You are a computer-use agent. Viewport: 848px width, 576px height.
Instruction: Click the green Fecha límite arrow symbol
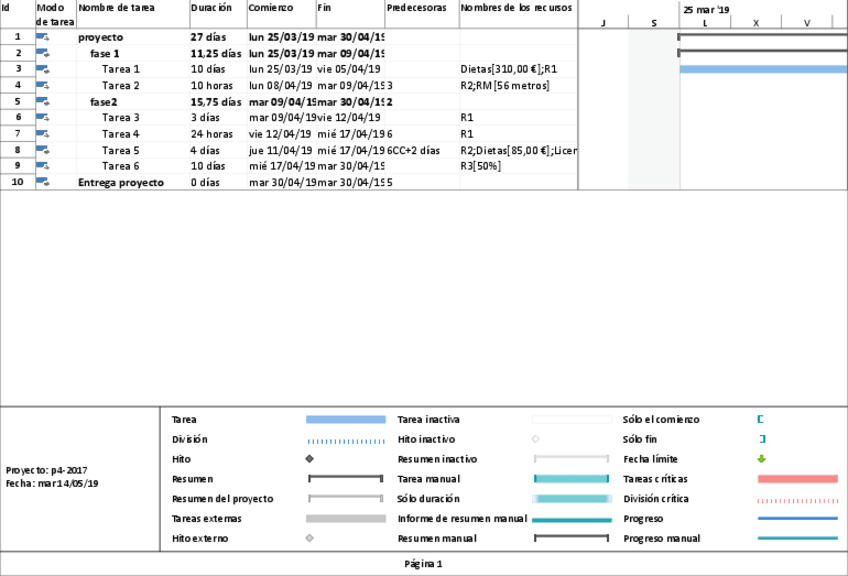(x=761, y=459)
